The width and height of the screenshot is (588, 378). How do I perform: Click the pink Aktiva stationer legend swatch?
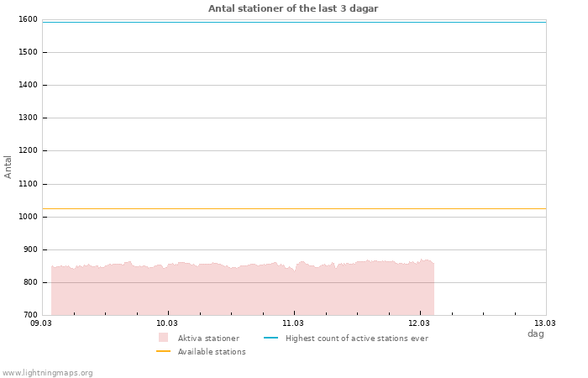(163, 338)
